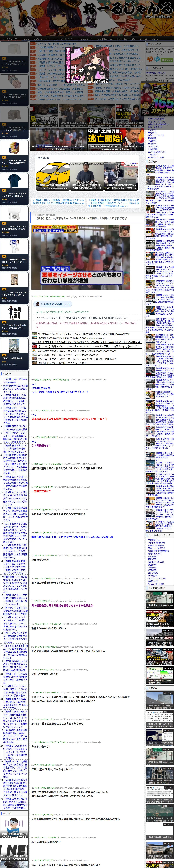Click the Follow button in Twitter&RSS widget
Screen dimensions: 174x868
tap(167, 60)
